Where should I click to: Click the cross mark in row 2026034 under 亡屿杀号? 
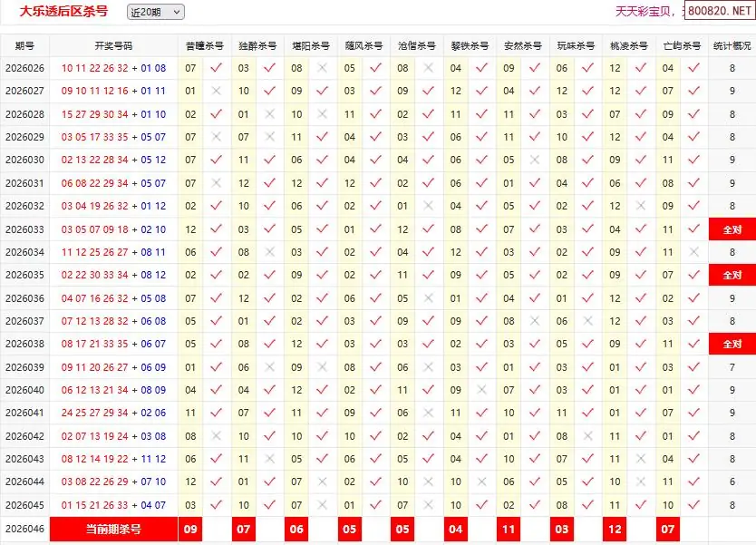(x=693, y=252)
